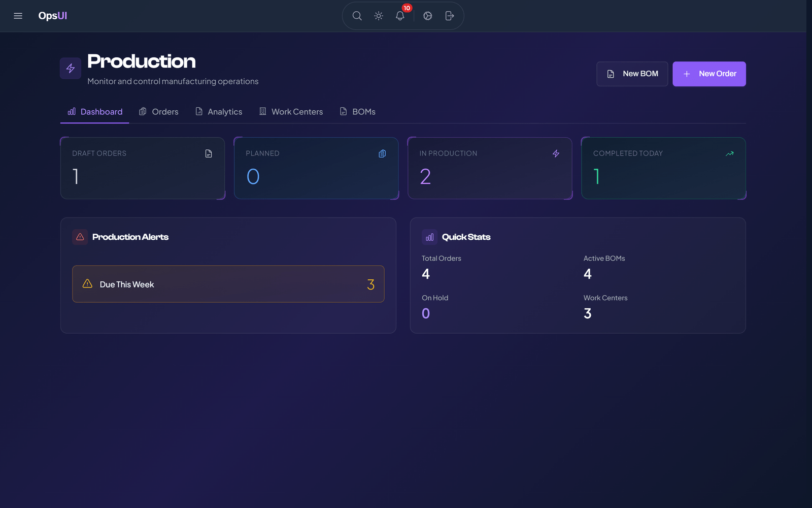Screen dimensions: 812x508
Task: Click the Production Alerts warning icon
Action: (x=80, y=237)
